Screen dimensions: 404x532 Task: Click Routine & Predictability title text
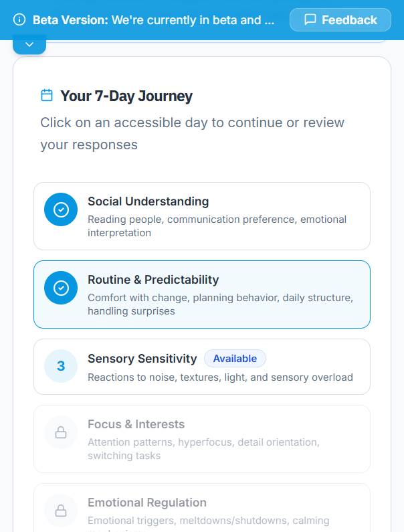click(x=153, y=280)
